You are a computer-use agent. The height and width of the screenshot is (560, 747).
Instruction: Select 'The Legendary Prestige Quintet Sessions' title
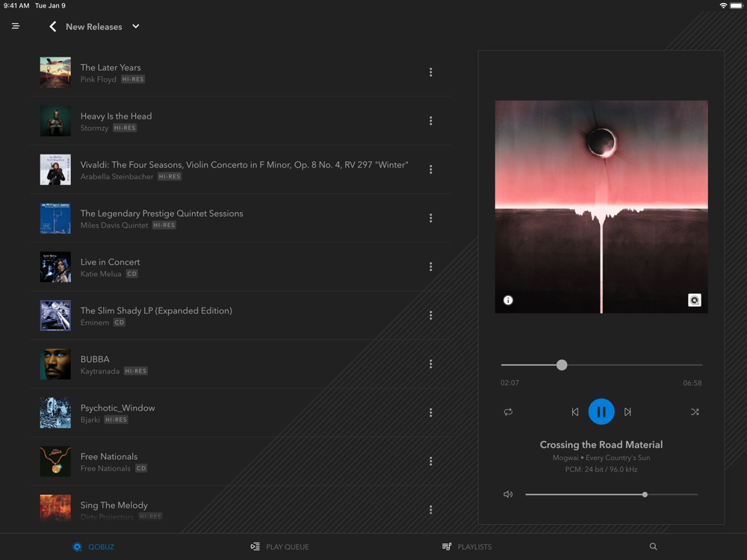161,214
